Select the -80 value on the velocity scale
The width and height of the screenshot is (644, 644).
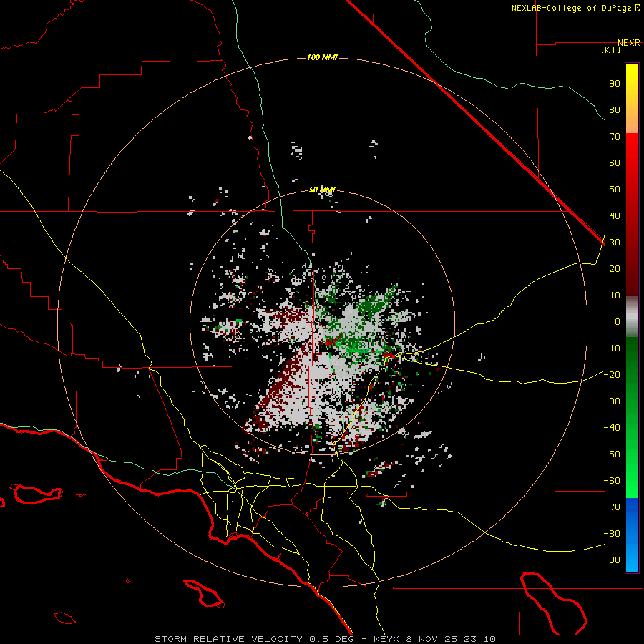(x=612, y=534)
